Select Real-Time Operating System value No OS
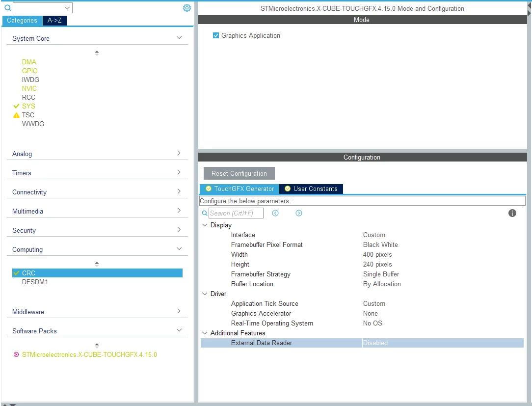 (x=372, y=323)
